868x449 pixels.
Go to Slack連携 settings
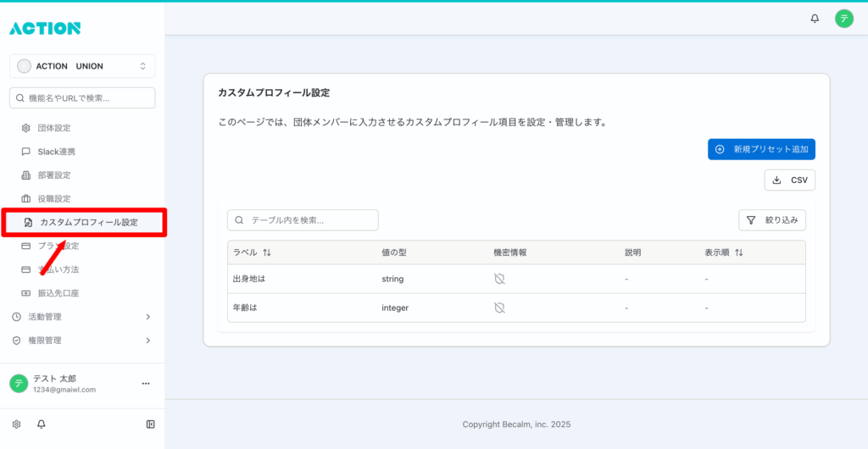(56, 152)
